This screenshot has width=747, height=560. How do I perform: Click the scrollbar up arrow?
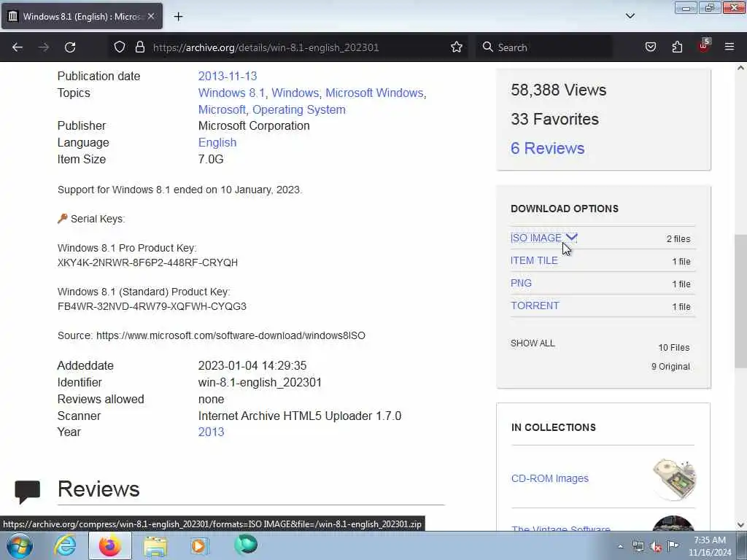click(x=740, y=68)
